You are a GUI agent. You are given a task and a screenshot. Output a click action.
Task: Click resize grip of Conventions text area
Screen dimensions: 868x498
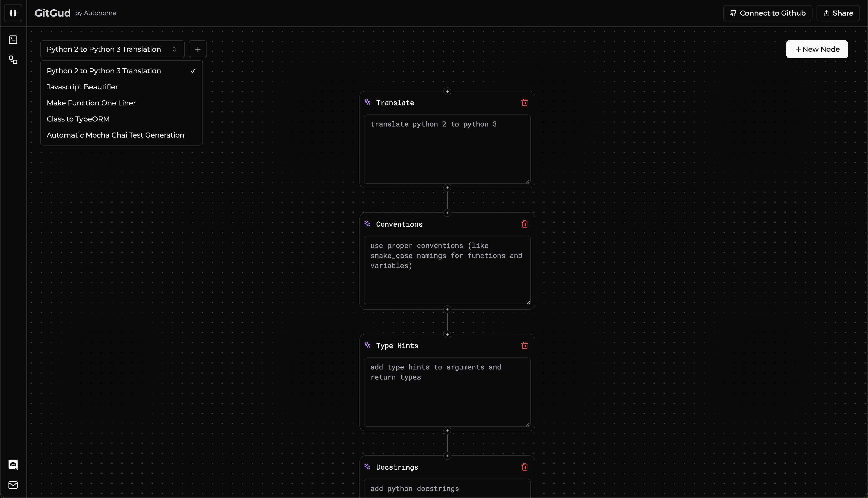tap(528, 302)
